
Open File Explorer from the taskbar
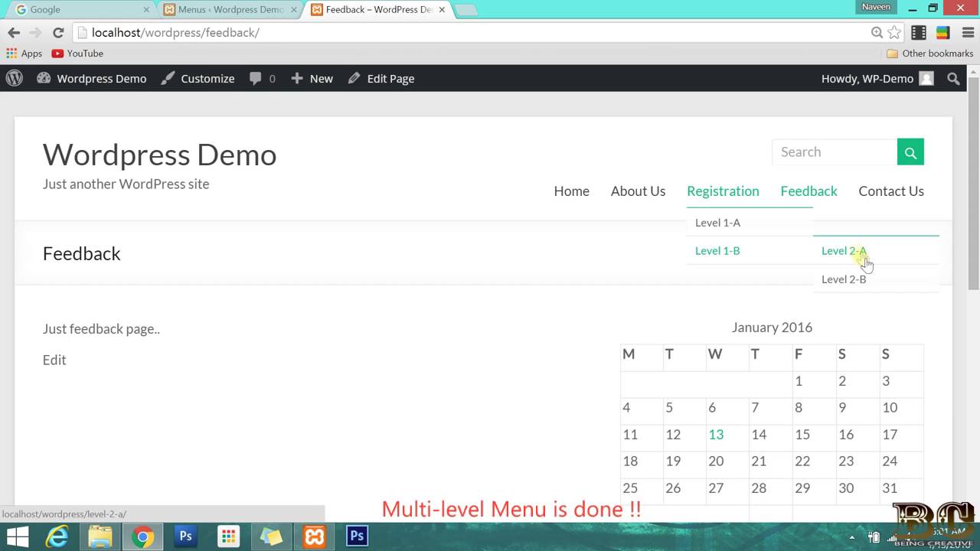(100, 536)
